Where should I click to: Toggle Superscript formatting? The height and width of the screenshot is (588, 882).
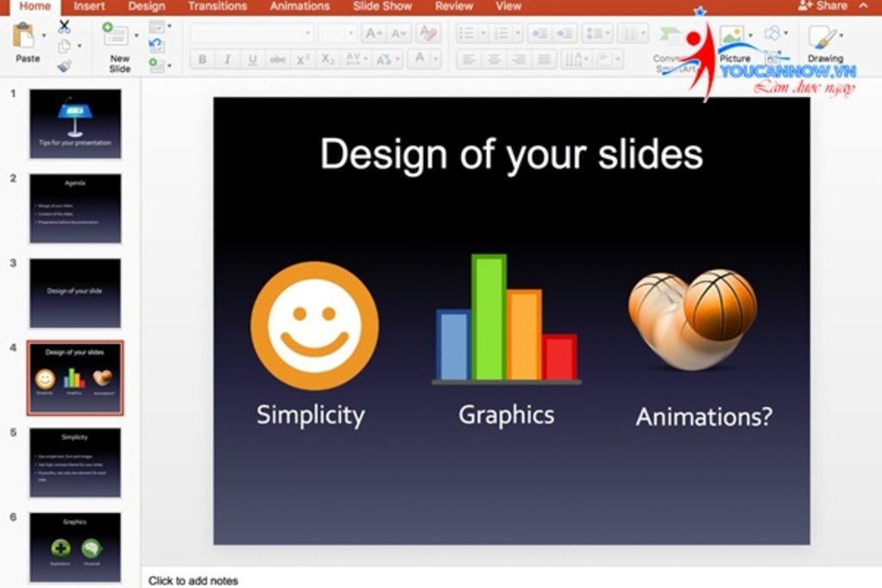coord(302,59)
